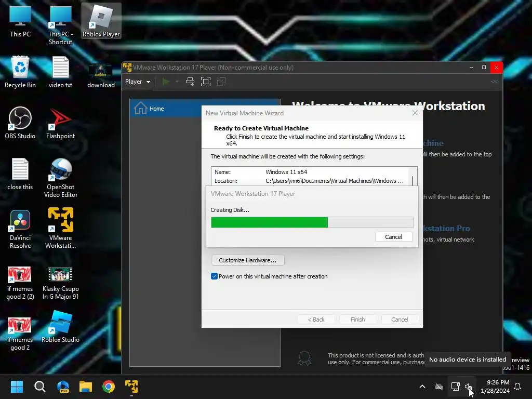Screen dimensions: 532x399
Task: Click the cloud sync tray icon
Action: pyautogui.click(x=439, y=387)
